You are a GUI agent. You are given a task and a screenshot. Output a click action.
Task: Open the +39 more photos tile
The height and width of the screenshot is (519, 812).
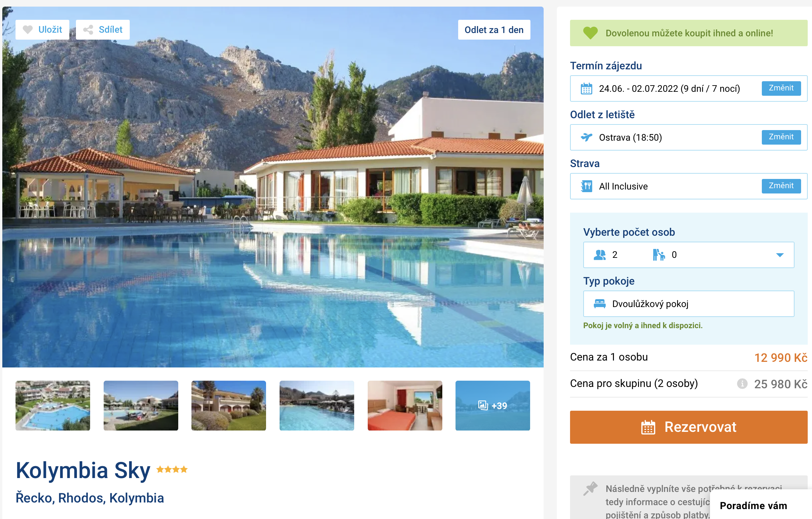click(x=492, y=406)
